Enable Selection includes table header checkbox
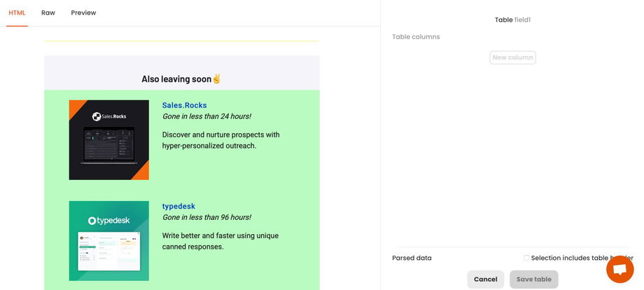 tap(526, 258)
